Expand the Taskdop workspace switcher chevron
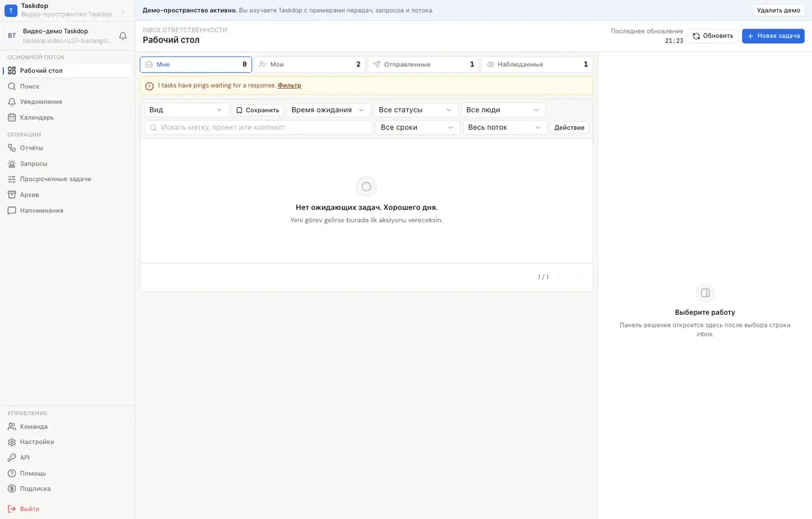The image size is (812, 519). click(x=123, y=10)
